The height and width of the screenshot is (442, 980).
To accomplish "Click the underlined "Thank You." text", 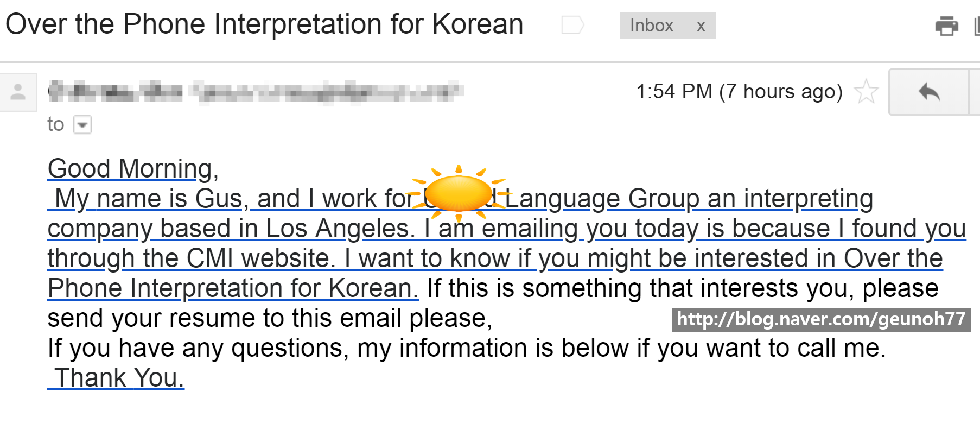I will click(x=116, y=378).
